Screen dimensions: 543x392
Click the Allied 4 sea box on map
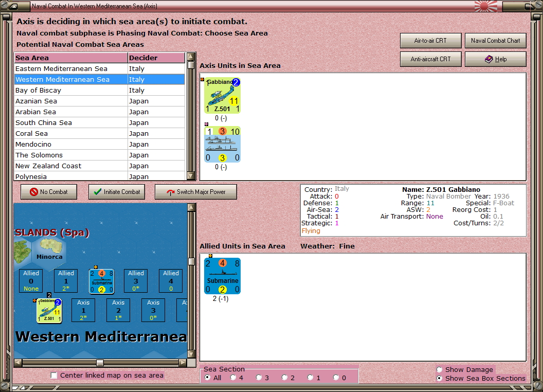[171, 281]
